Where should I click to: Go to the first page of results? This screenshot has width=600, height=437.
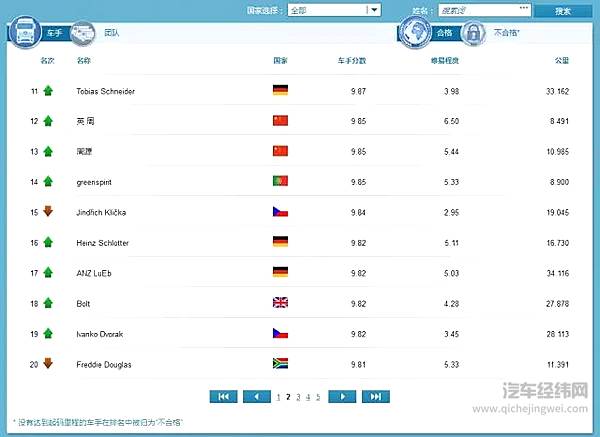[223, 397]
